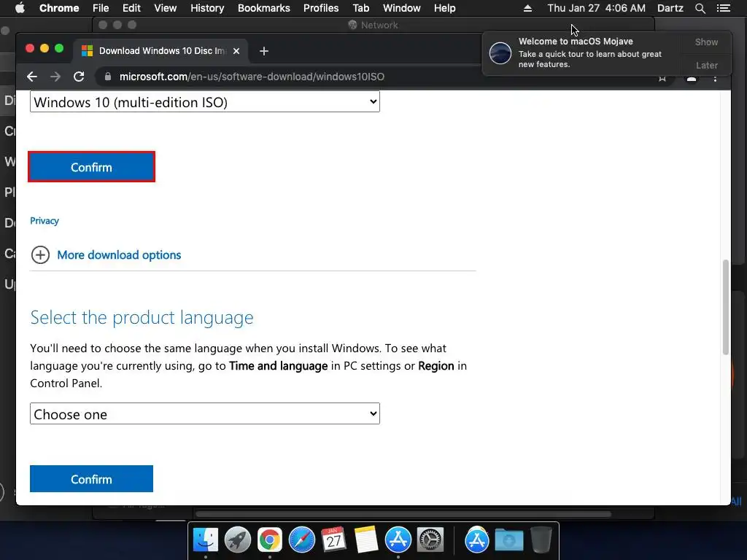Image resolution: width=747 pixels, height=560 pixels.
Task: Close the Download Windows 10 tab
Action: 236,51
